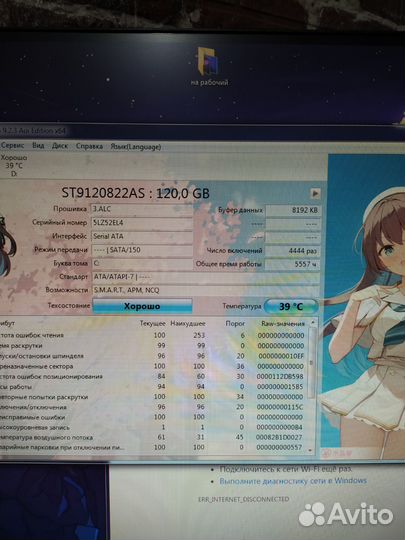
Task: Click the 8192 KB buffer size value
Action: pos(293,210)
